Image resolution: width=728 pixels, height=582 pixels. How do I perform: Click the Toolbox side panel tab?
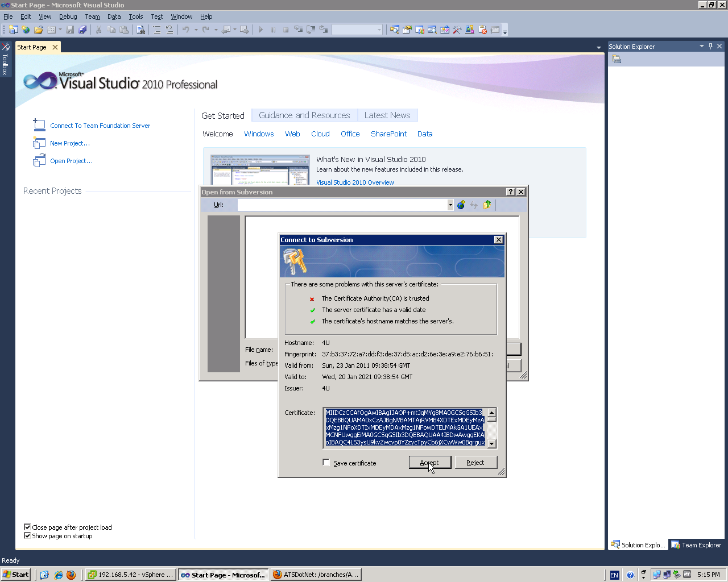[5, 59]
